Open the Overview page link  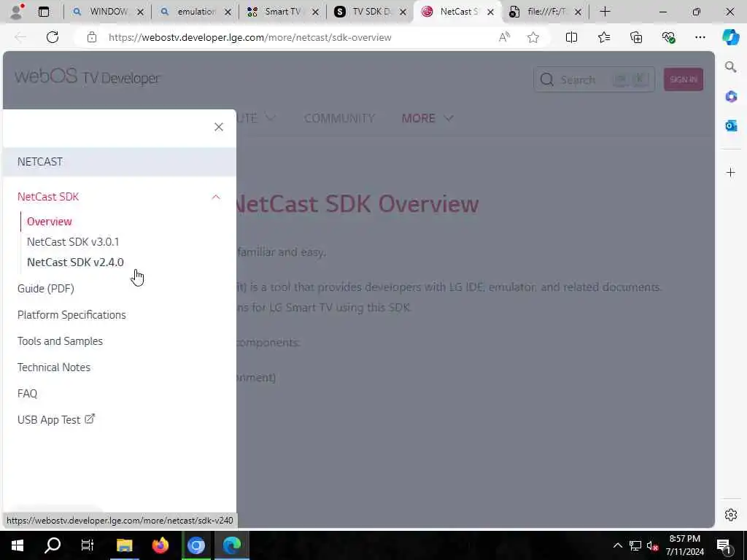click(49, 222)
